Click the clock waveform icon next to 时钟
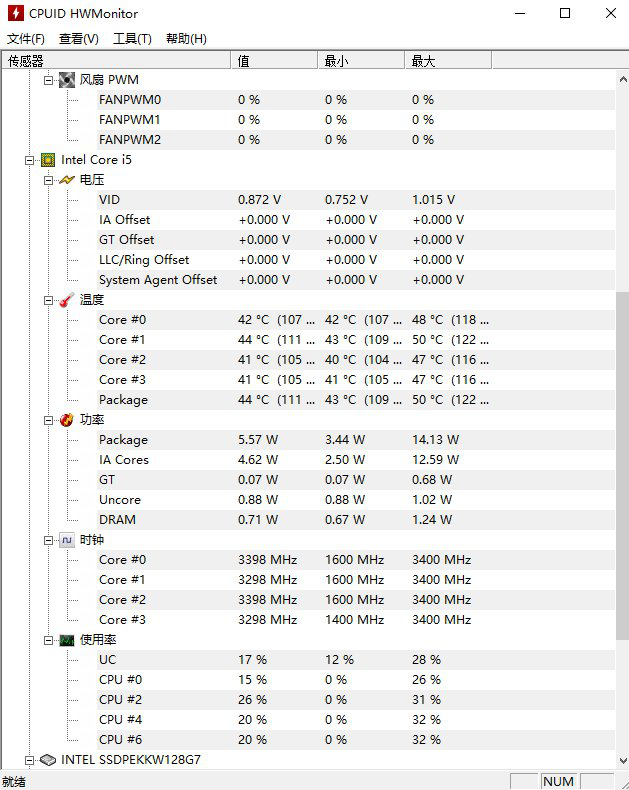 (x=67, y=540)
